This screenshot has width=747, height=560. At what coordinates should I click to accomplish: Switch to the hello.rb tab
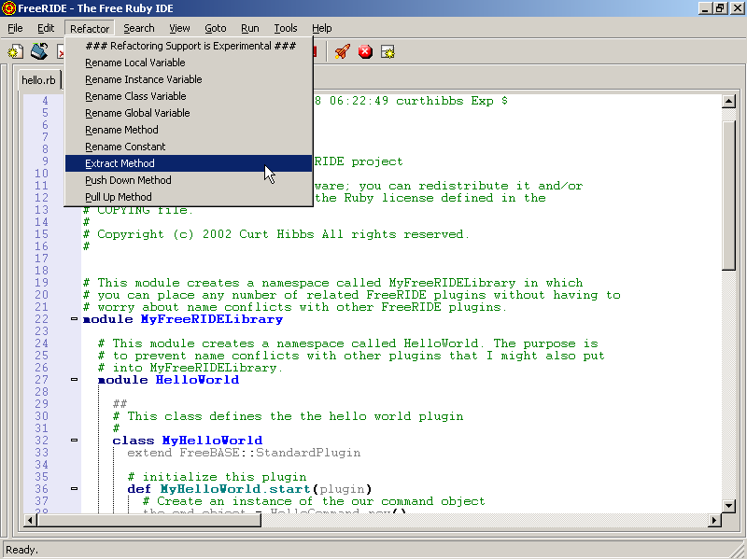click(38, 80)
